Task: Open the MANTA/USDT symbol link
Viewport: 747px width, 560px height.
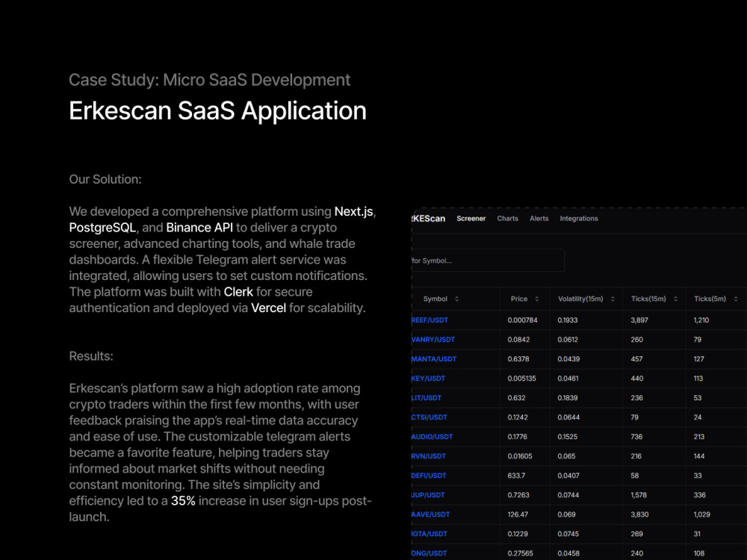Action: point(434,359)
